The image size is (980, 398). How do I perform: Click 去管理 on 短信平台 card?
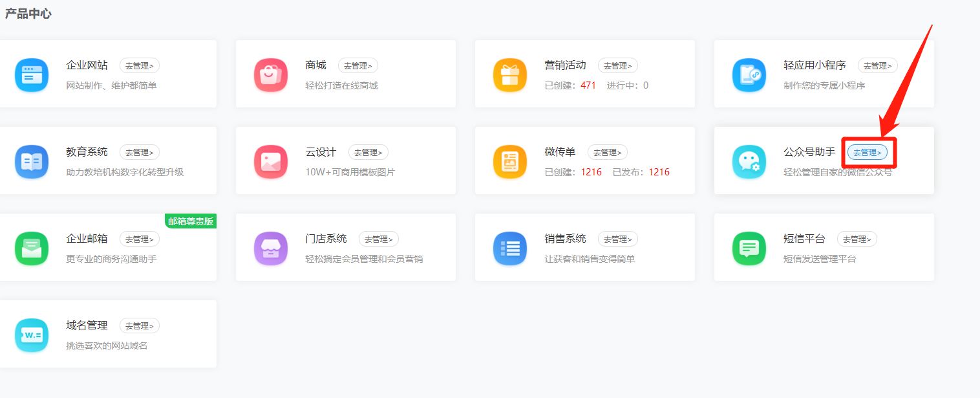(x=857, y=239)
